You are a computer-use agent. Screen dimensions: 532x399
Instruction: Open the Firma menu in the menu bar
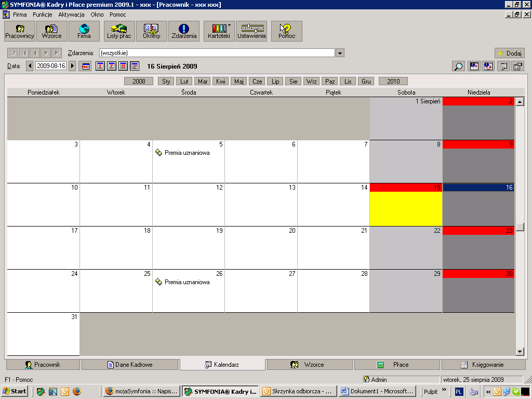coord(20,15)
